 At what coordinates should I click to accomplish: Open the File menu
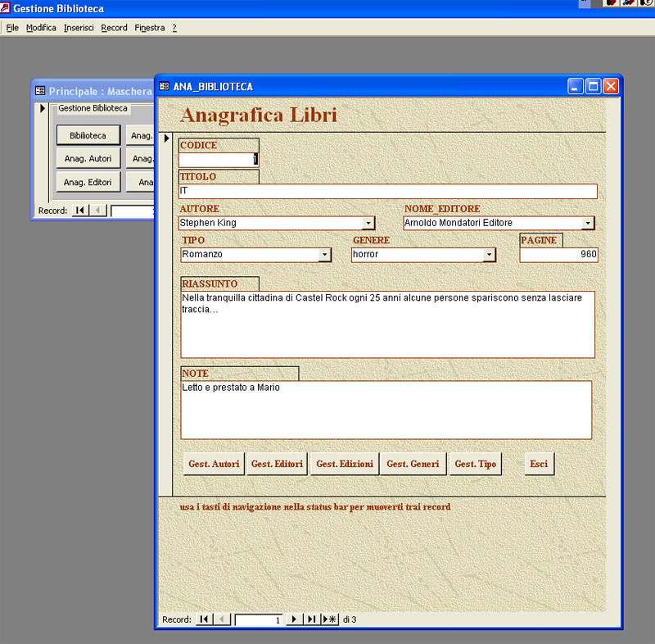(x=12, y=28)
